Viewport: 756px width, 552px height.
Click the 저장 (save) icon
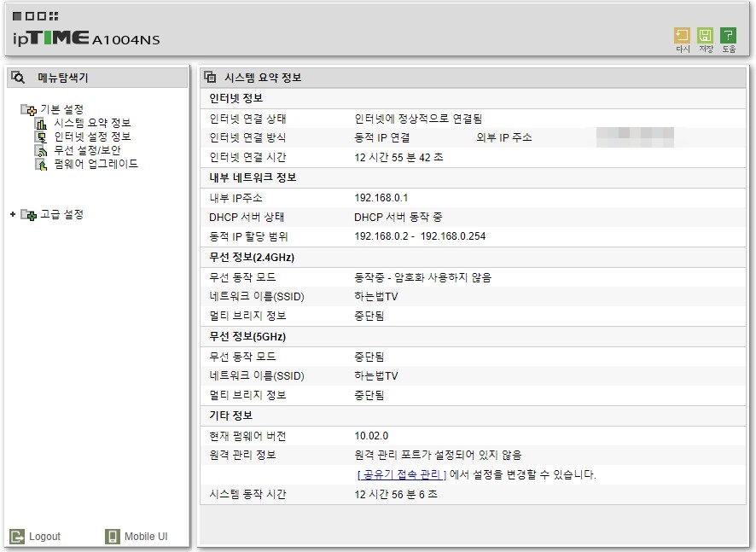tap(705, 36)
